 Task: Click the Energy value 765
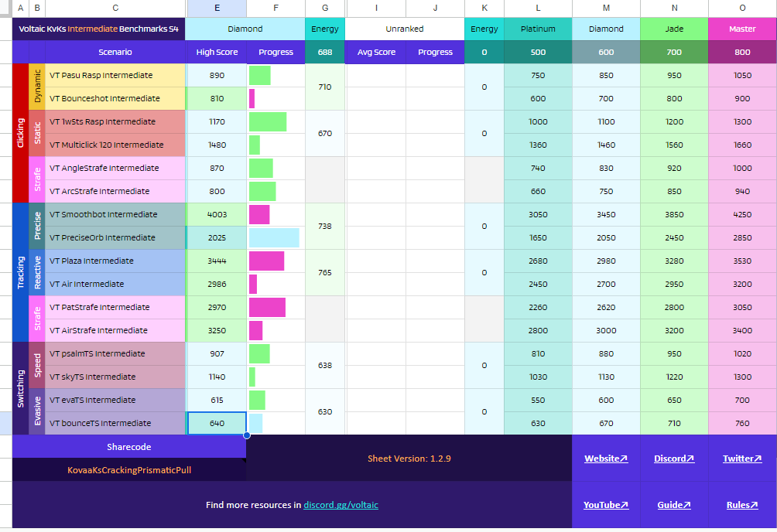[325, 272]
